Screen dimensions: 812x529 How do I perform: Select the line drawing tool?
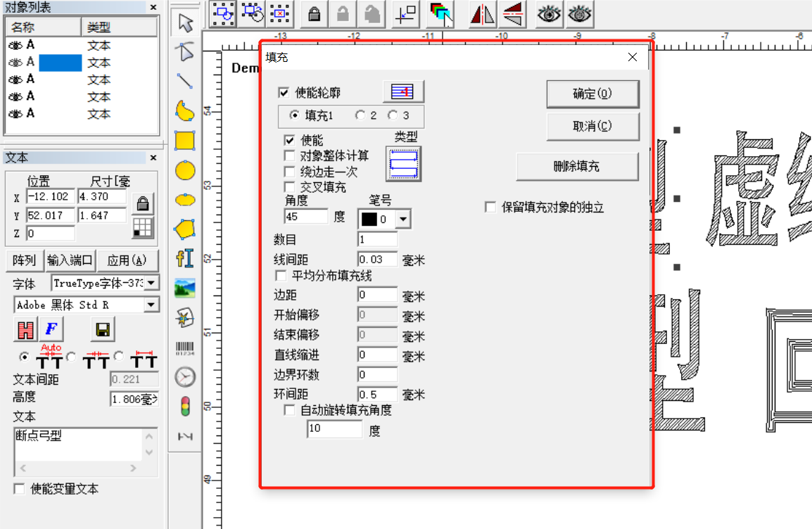coord(185,82)
